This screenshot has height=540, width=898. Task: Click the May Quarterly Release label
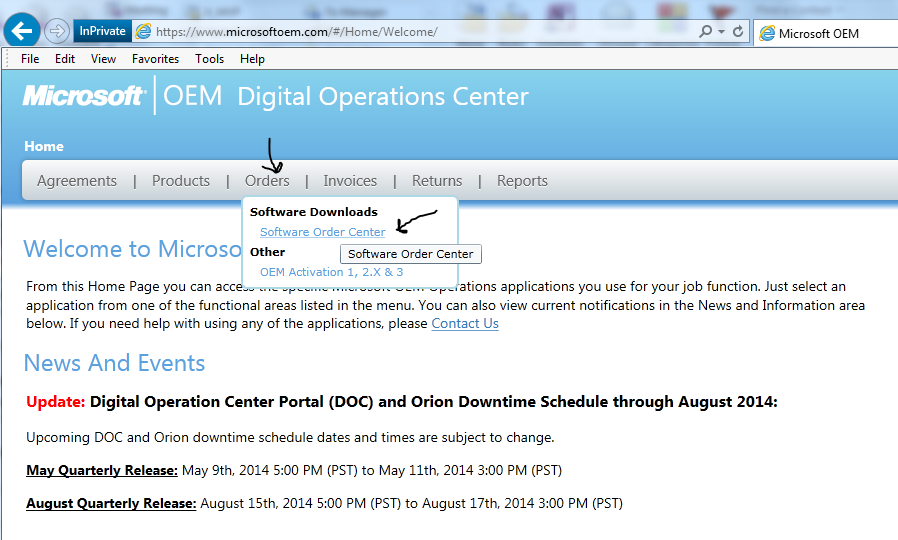[102, 470]
